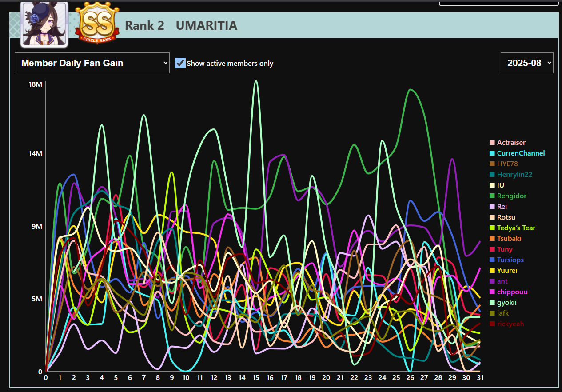
Task: Toggle IU series in legend
Action: click(497, 185)
